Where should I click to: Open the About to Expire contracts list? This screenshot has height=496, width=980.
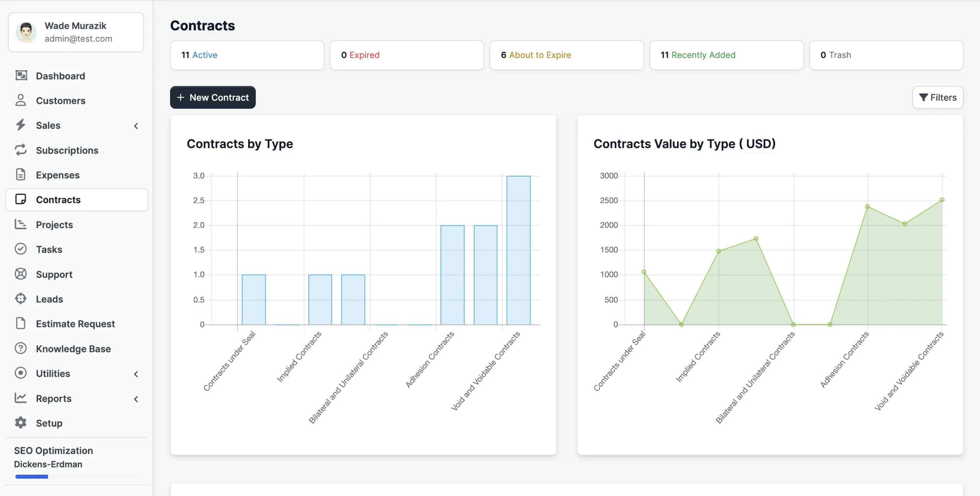566,55
